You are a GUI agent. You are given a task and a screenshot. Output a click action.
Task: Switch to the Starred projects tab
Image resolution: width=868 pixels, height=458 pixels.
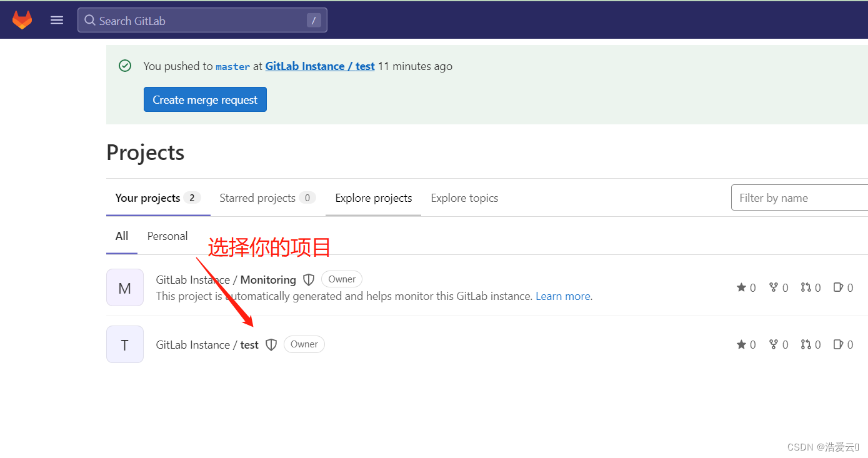267,198
